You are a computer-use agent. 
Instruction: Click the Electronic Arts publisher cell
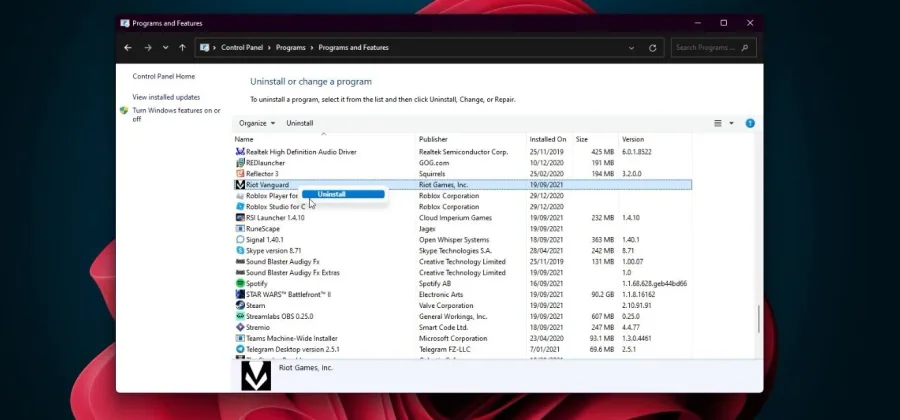[441, 294]
